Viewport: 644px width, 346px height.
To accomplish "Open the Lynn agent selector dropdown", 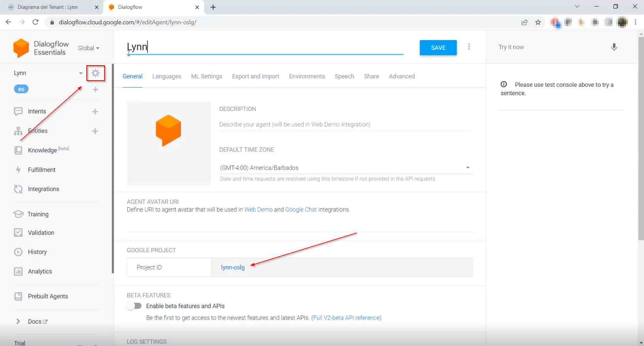I will coord(81,73).
